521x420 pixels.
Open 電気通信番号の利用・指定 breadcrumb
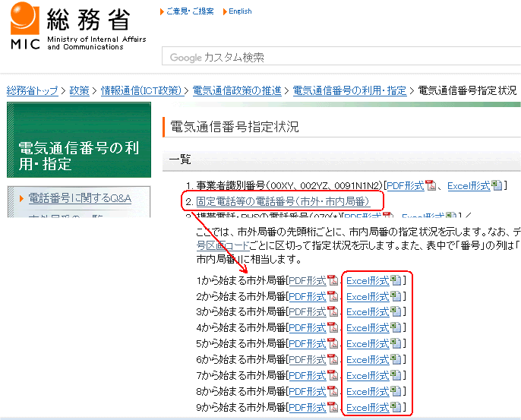(x=349, y=90)
